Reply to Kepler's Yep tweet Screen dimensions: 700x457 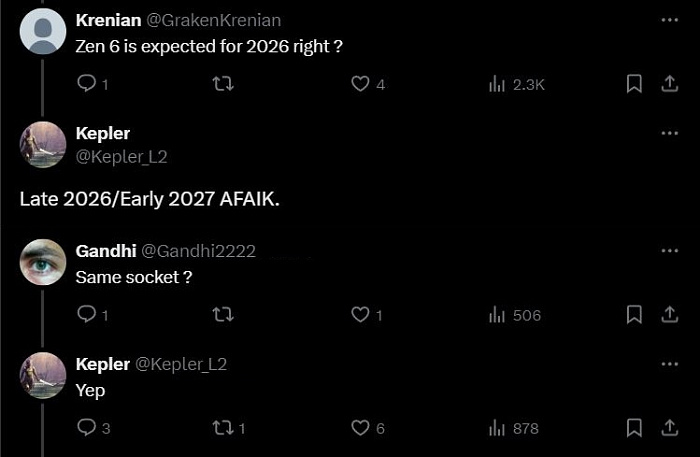click(x=87, y=428)
